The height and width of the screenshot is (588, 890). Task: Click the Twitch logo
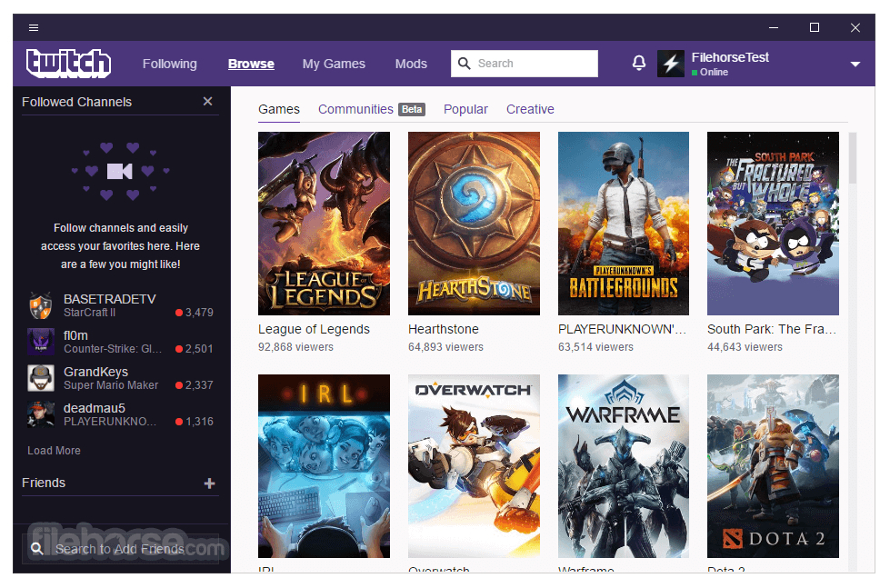point(68,63)
